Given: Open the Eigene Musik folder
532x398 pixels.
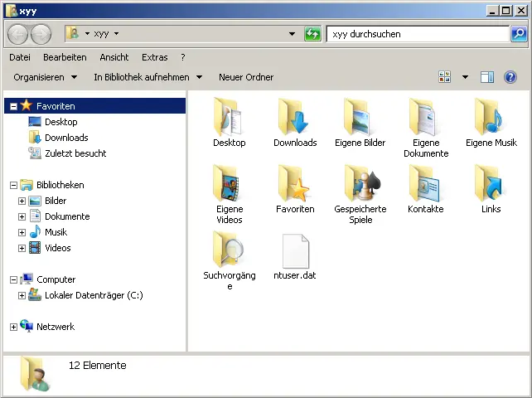Looking at the screenshot, I should [491, 117].
